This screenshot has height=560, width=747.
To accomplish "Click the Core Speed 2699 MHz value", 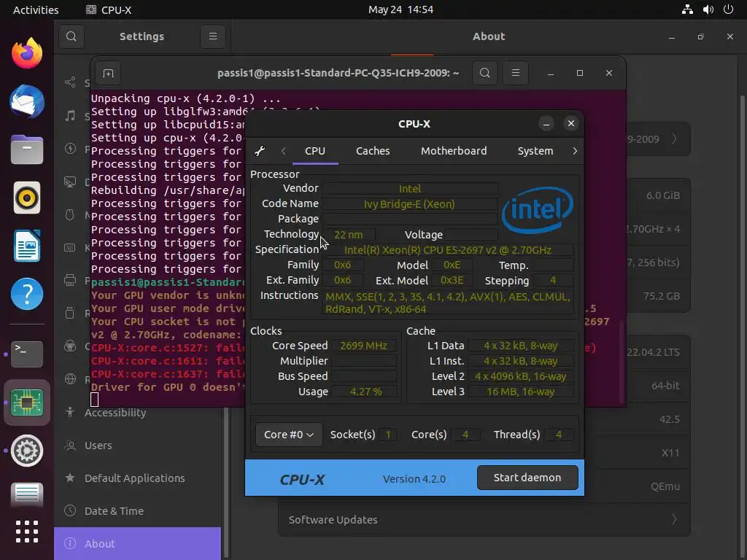I will (363, 346).
